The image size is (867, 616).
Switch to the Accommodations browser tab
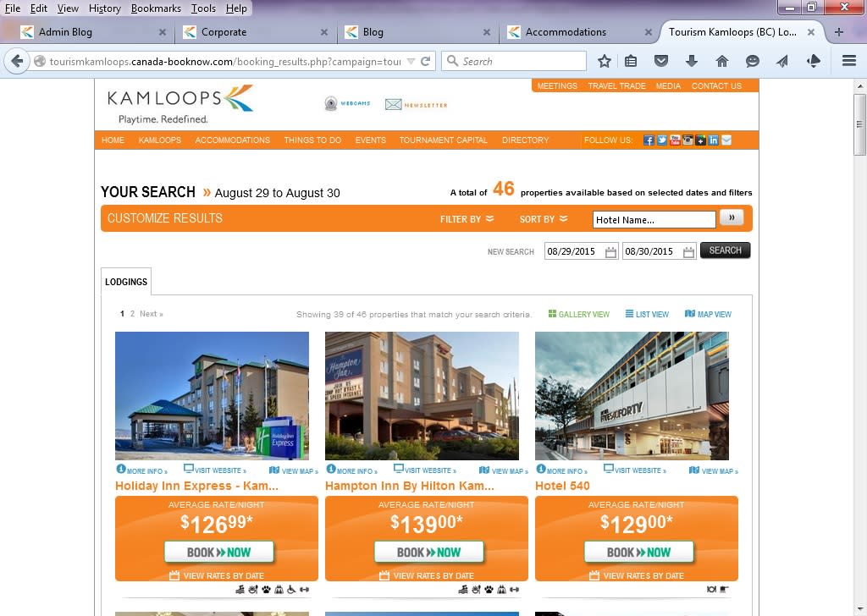[x=579, y=32]
